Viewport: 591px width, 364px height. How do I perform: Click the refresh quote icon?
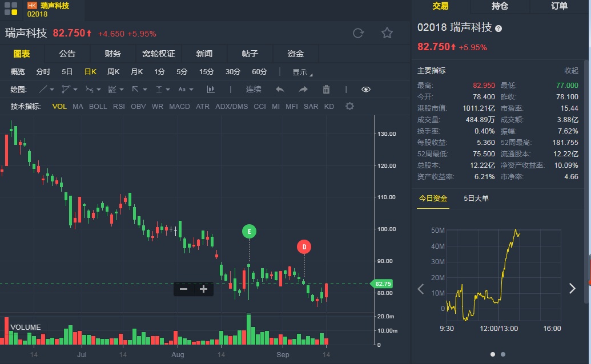pos(358,33)
